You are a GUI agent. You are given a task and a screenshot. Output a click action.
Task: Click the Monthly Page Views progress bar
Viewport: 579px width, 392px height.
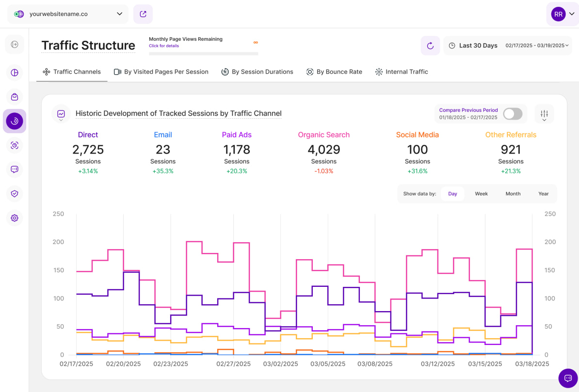[x=203, y=54]
